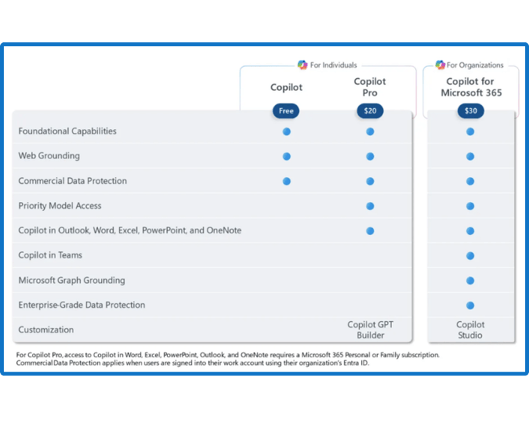Select the Copilot column heading
The image size is (529, 423).
click(286, 87)
